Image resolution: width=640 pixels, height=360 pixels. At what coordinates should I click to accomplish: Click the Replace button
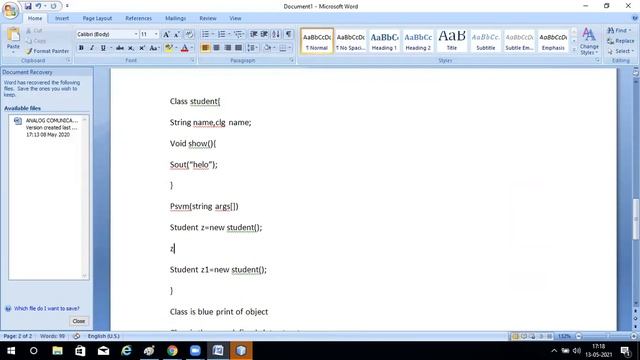(620, 41)
